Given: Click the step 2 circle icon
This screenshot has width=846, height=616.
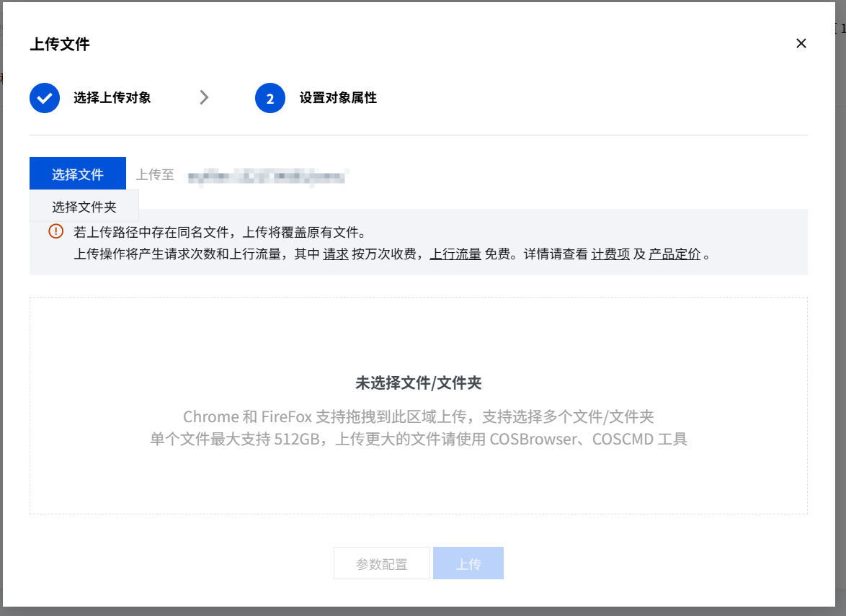Looking at the screenshot, I should point(270,97).
